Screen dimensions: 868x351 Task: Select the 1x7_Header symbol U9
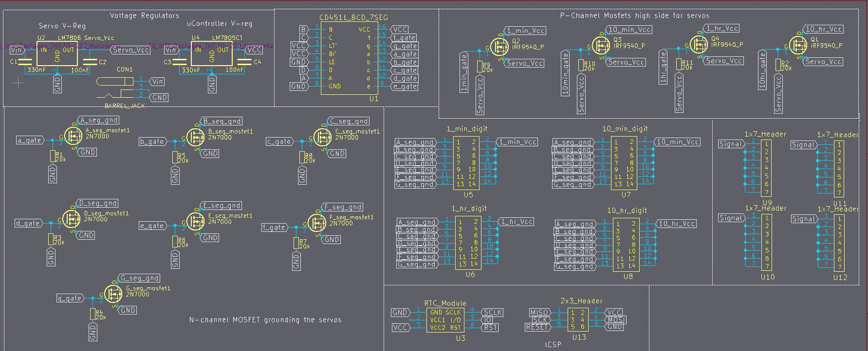[x=766, y=168]
